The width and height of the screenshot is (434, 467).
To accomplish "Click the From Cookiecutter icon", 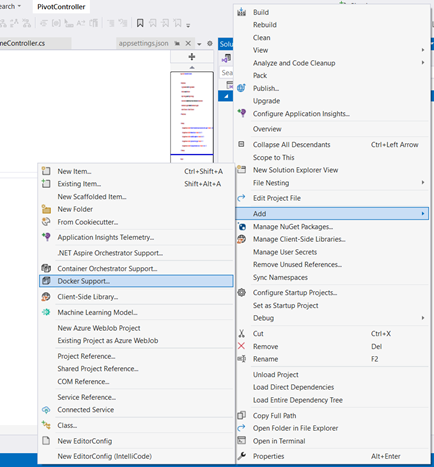I will [x=46, y=222].
